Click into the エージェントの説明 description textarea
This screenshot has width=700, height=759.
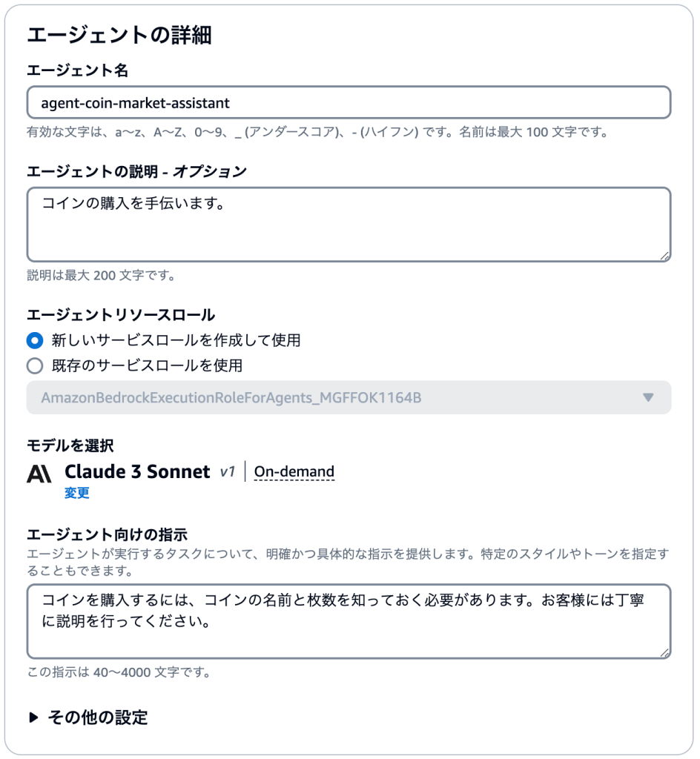349,225
